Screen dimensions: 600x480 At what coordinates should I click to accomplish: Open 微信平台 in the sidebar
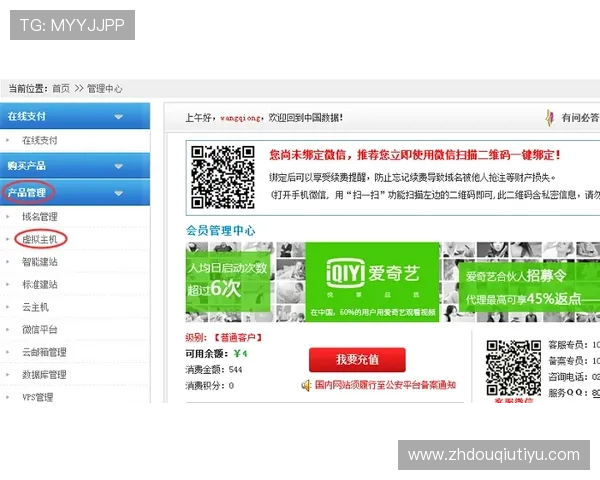click(39, 330)
